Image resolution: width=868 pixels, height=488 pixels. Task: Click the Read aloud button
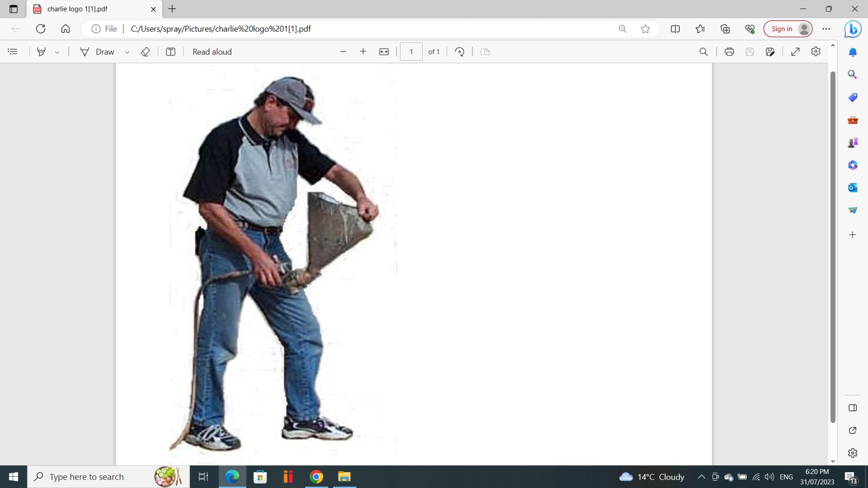pyautogui.click(x=212, y=52)
